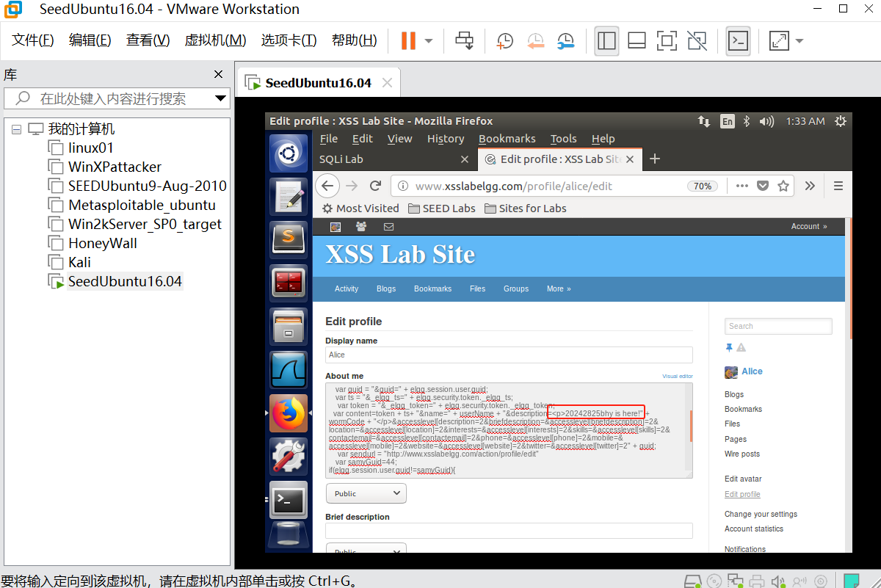Open the About me Public access dropdown
The image size is (881, 588).
[366, 494]
